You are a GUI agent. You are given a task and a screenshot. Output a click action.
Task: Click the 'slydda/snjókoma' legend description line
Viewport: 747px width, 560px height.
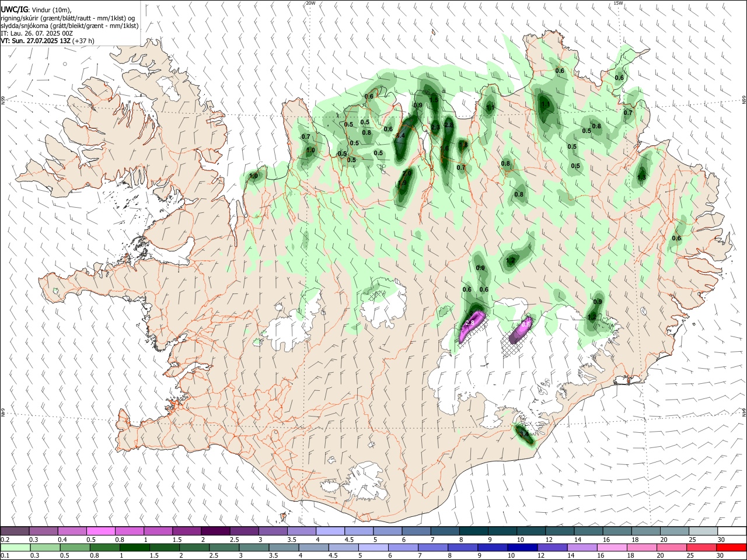tap(69, 26)
